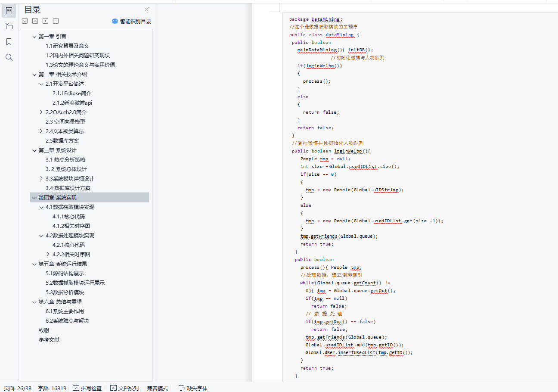Open the 目录 outline icon in the sidebar
The image size is (558, 392).
pyautogui.click(x=9, y=11)
